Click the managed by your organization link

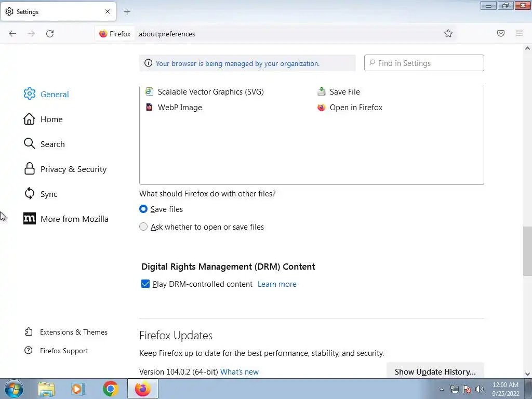[x=237, y=63]
